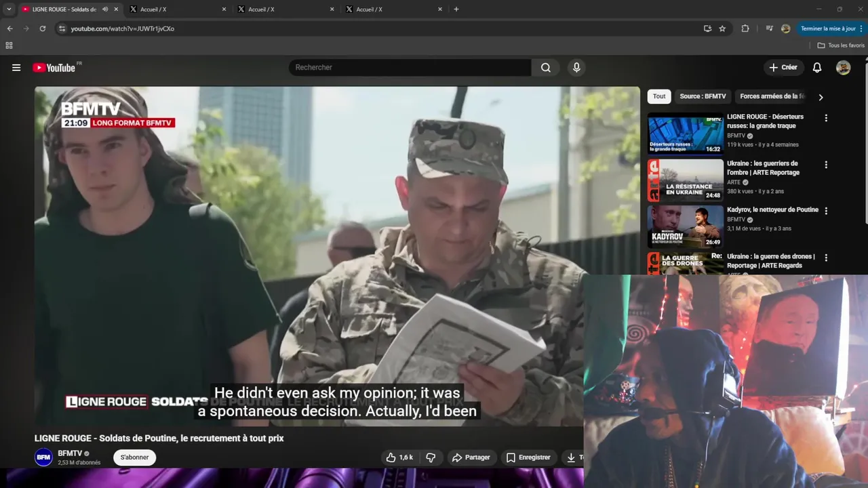
Task: Click the youtube.com address bar URL
Action: [x=123, y=28]
